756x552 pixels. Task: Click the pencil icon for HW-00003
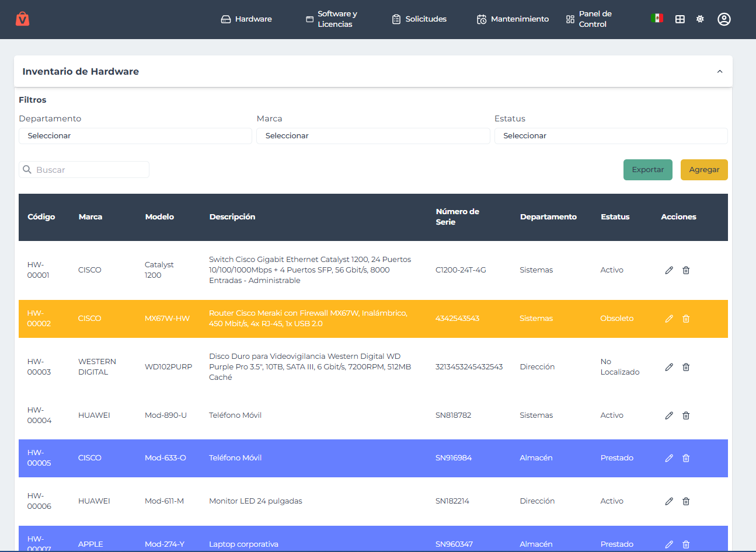[669, 367]
